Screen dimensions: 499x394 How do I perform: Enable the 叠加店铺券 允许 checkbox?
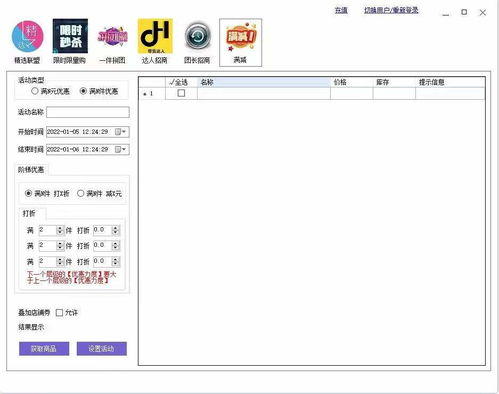[x=59, y=313]
